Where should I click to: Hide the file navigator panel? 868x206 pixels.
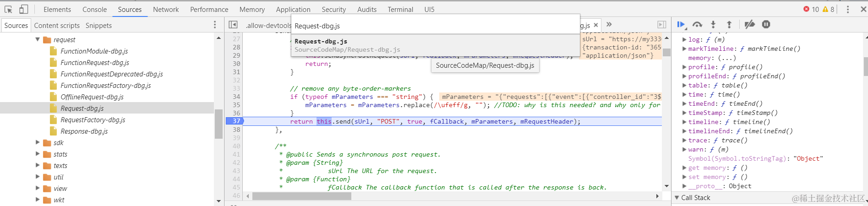[x=233, y=25]
